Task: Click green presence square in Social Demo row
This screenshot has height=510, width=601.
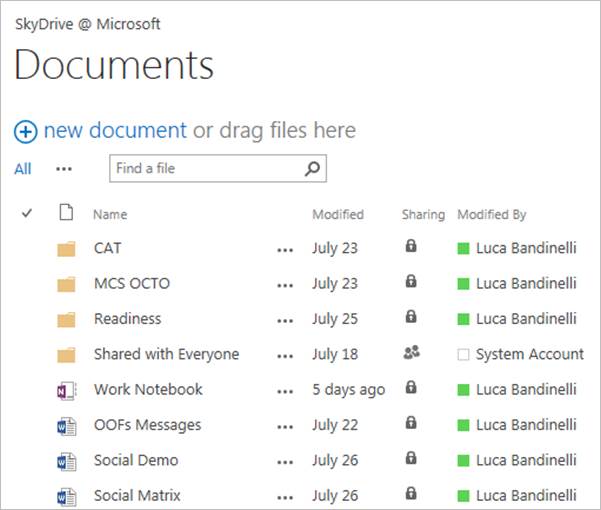Action: tap(463, 461)
